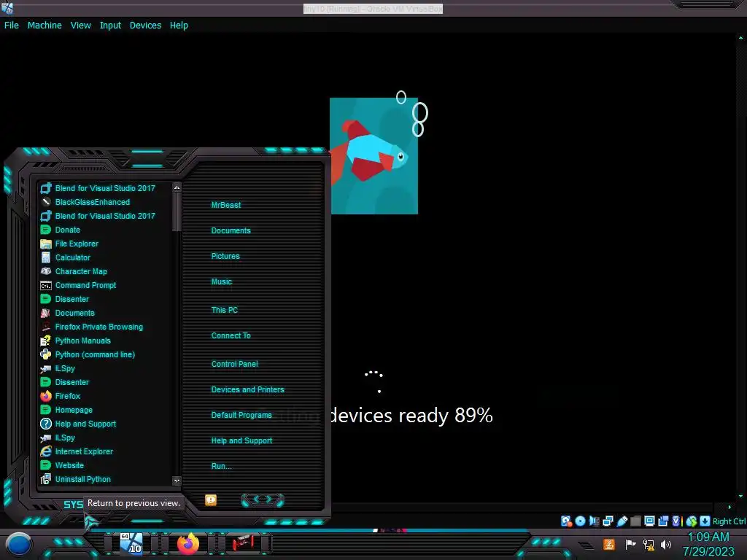
Task: Click the fish user account picture
Action: (374, 156)
